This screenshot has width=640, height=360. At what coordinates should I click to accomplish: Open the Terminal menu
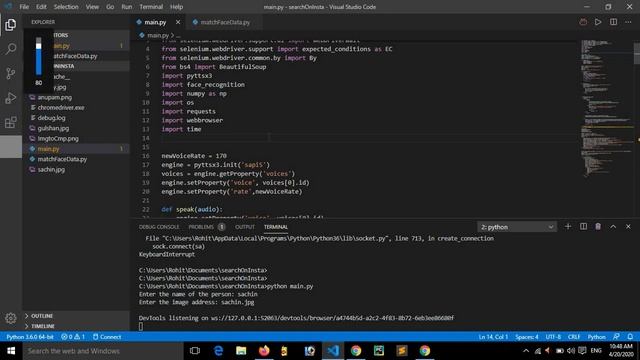tap(151, 7)
